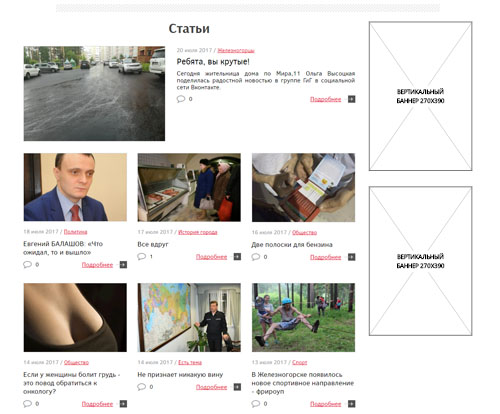
Task: Open the 'Политика' category link
Action: pos(75,232)
